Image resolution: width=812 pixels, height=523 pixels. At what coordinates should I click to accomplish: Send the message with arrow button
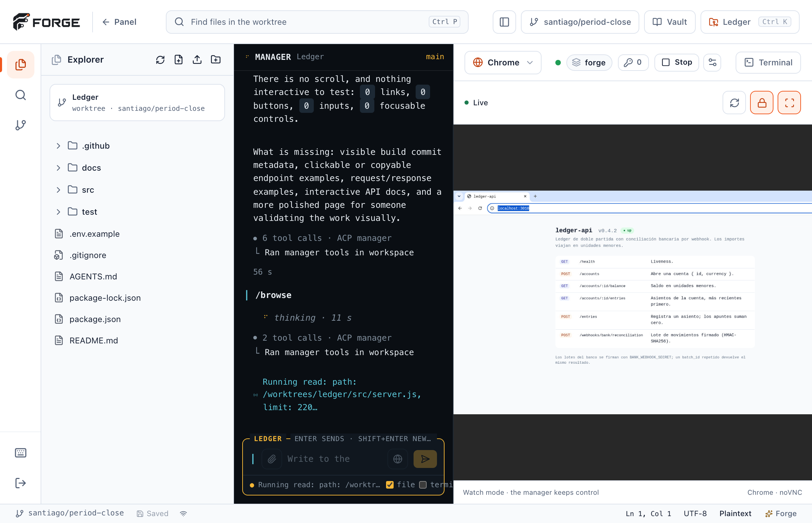(425, 459)
